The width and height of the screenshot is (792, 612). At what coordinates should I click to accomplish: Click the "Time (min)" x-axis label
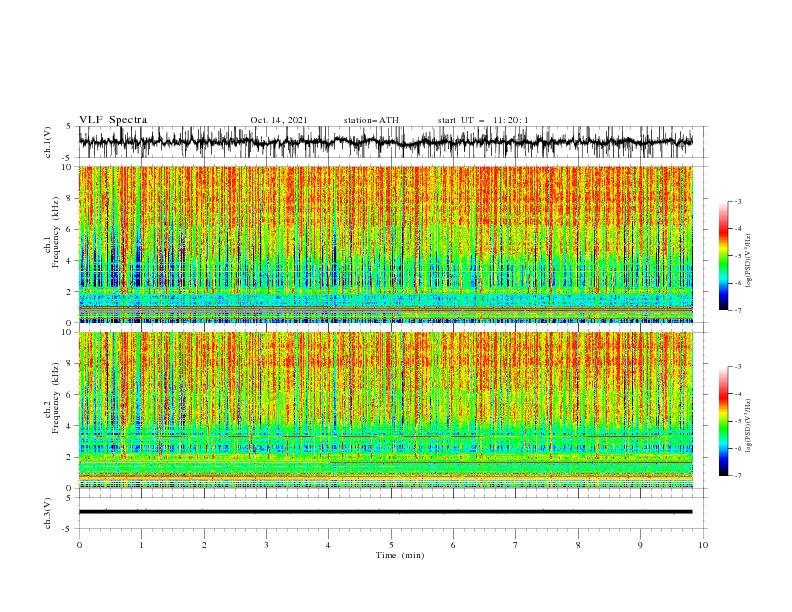400,555
